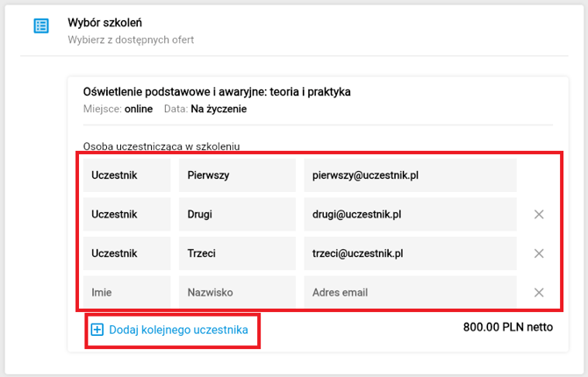Image resolution: width=588 pixels, height=377 pixels.
Task: Edit the pierwszy@uczestnik.pl email field
Action: (x=410, y=174)
